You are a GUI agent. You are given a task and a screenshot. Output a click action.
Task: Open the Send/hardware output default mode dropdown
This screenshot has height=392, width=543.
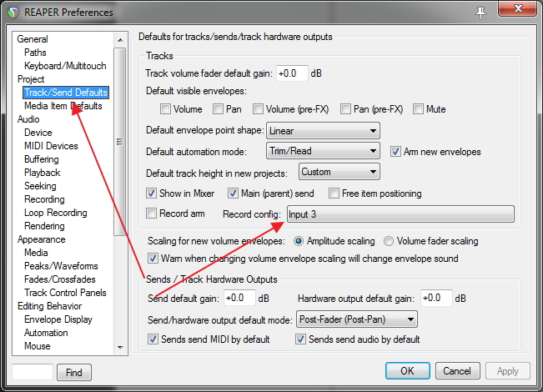coord(357,319)
